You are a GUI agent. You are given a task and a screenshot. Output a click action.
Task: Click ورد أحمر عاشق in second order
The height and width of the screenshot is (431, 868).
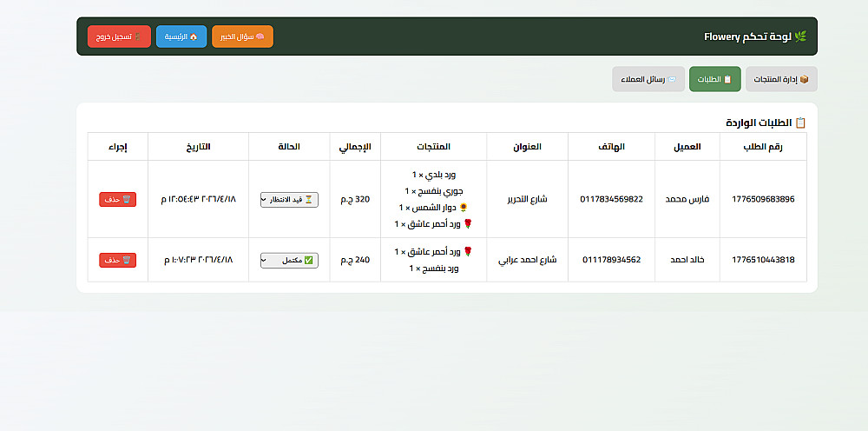[433, 252]
